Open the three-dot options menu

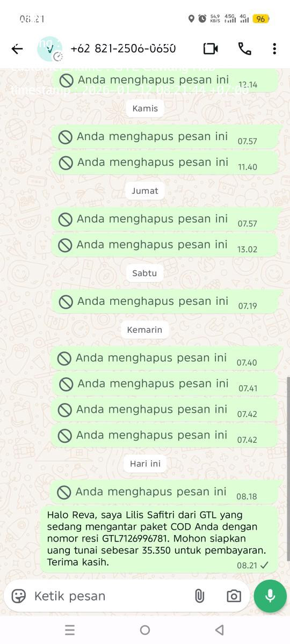pyautogui.click(x=274, y=49)
